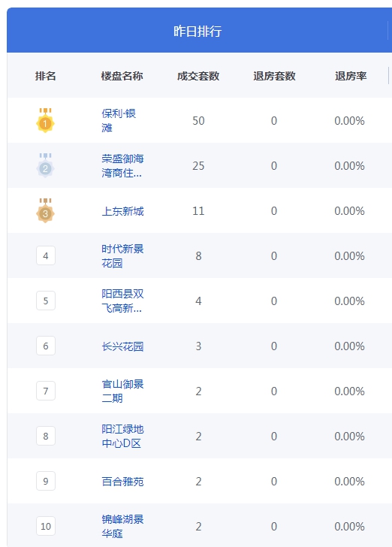
Task: Select the 昨日排行 tab header
Action: [x=198, y=31]
